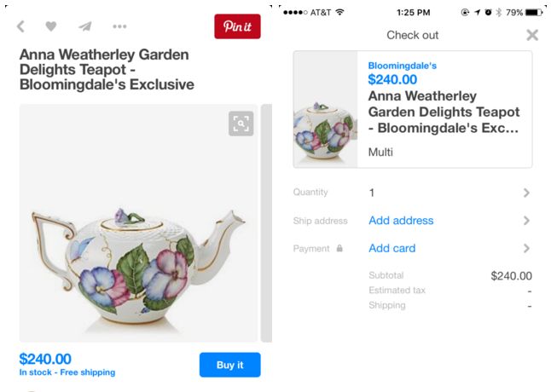Tap the visual search magnifier icon
551x392 pixels.
(241, 124)
